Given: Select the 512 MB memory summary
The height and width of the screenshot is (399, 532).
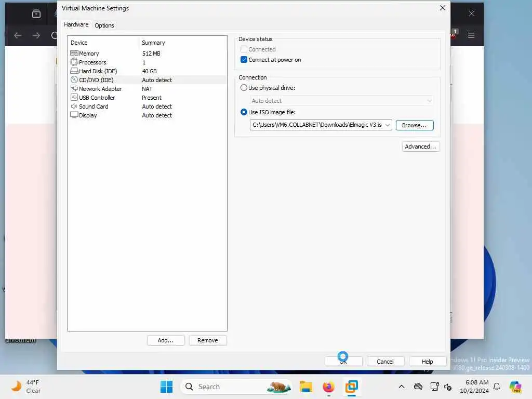Looking at the screenshot, I should pos(151,54).
